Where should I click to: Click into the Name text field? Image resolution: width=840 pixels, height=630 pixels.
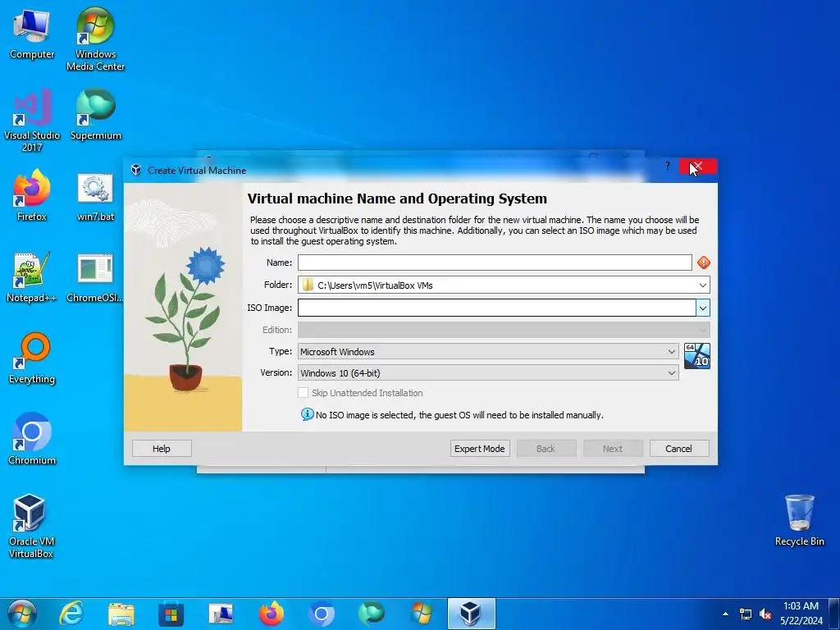(x=495, y=262)
